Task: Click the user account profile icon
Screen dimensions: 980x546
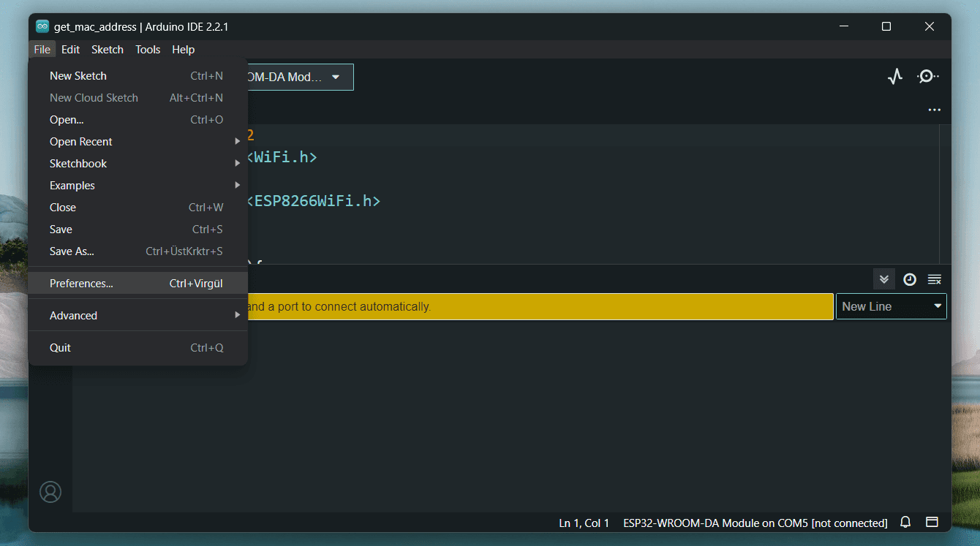Action: [x=50, y=492]
